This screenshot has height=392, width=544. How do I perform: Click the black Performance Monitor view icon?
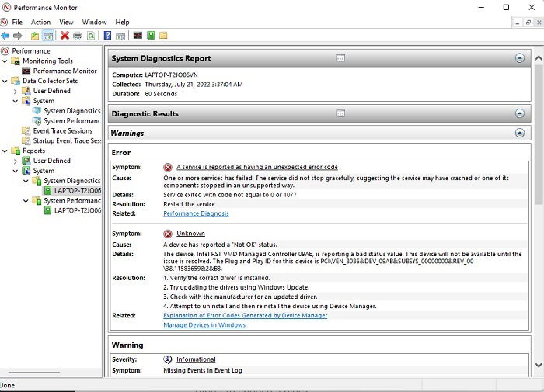(138, 36)
